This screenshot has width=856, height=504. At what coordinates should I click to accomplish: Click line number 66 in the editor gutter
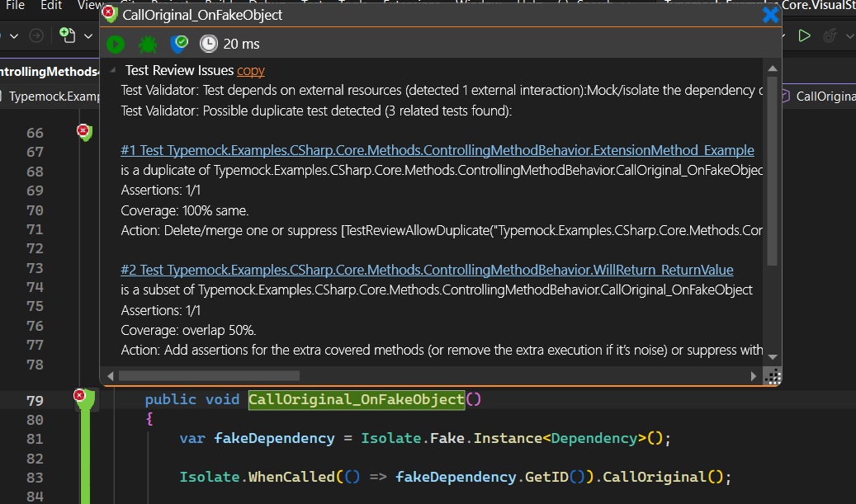point(35,133)
